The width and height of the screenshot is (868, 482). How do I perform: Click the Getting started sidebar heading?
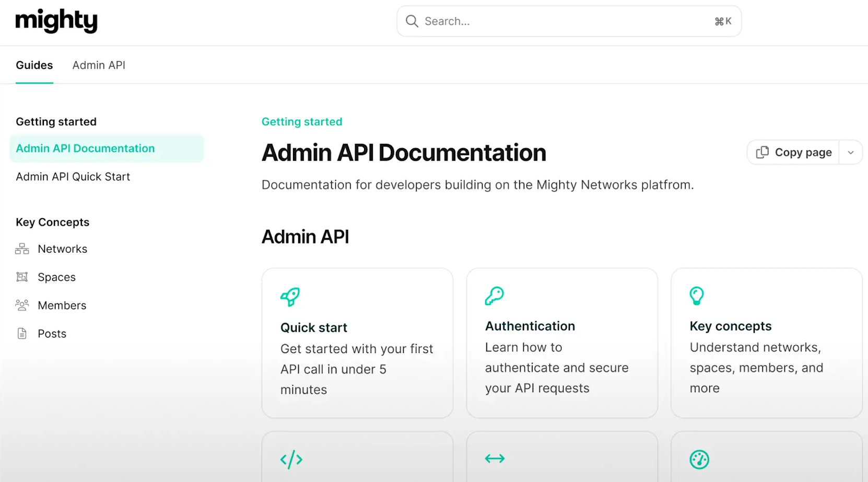point(56,122)
